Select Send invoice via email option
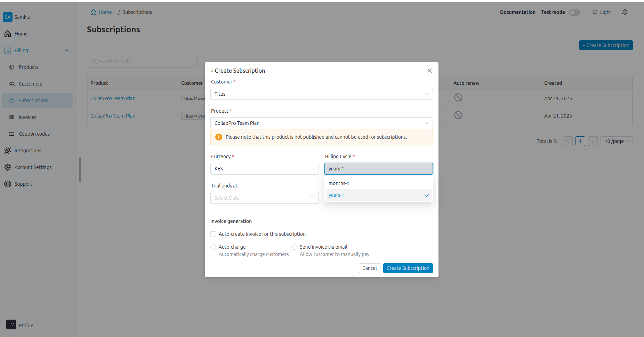 294,247
